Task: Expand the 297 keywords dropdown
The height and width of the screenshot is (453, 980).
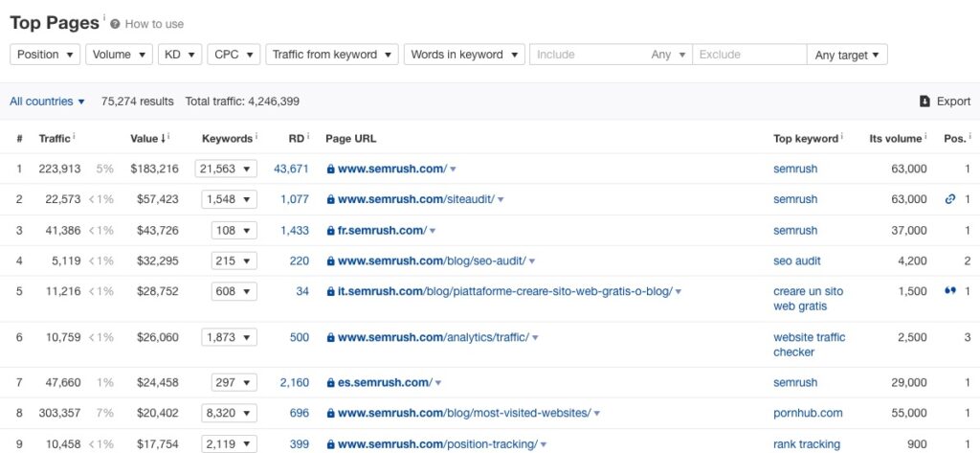Action: point(234,382)
